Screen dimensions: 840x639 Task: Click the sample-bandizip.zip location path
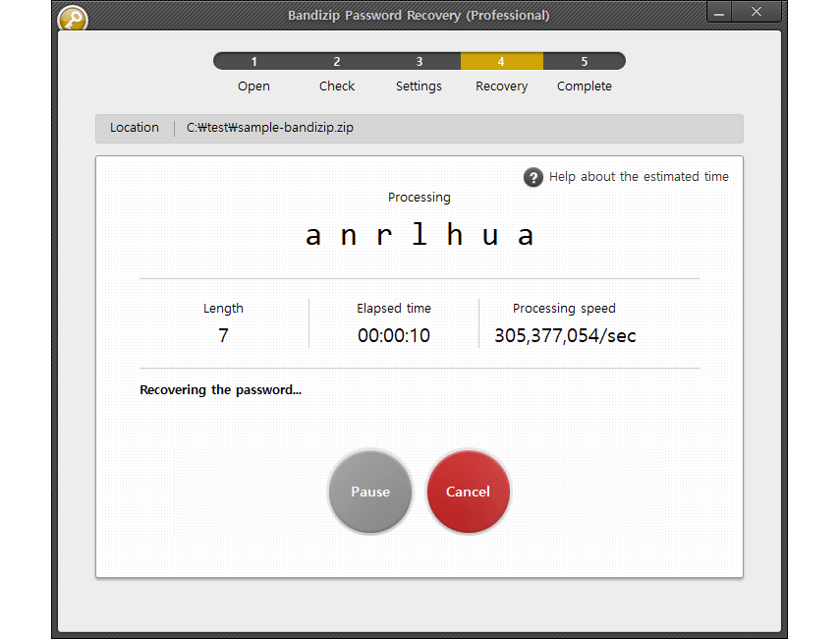coord(270,128)
